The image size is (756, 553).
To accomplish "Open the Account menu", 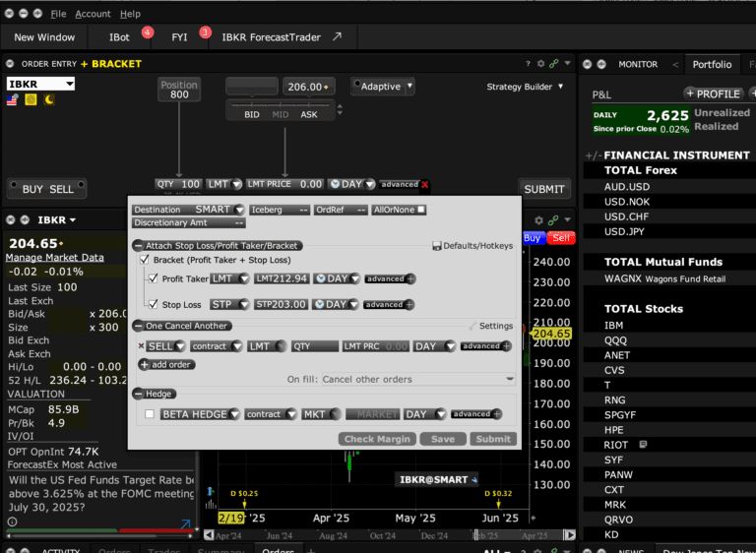I will click(93, 14).
